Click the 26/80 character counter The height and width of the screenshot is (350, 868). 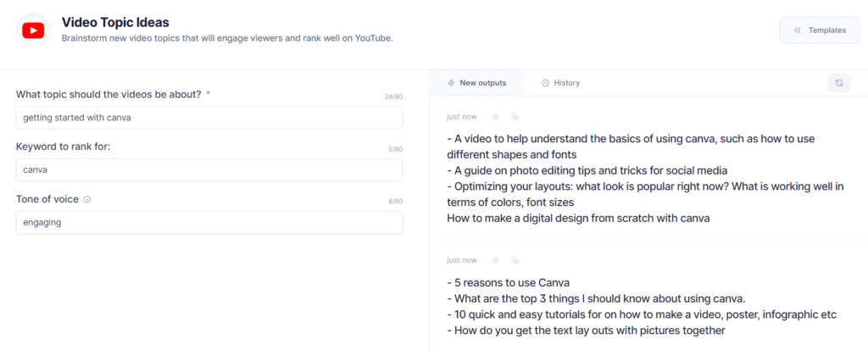pos(393,97)
